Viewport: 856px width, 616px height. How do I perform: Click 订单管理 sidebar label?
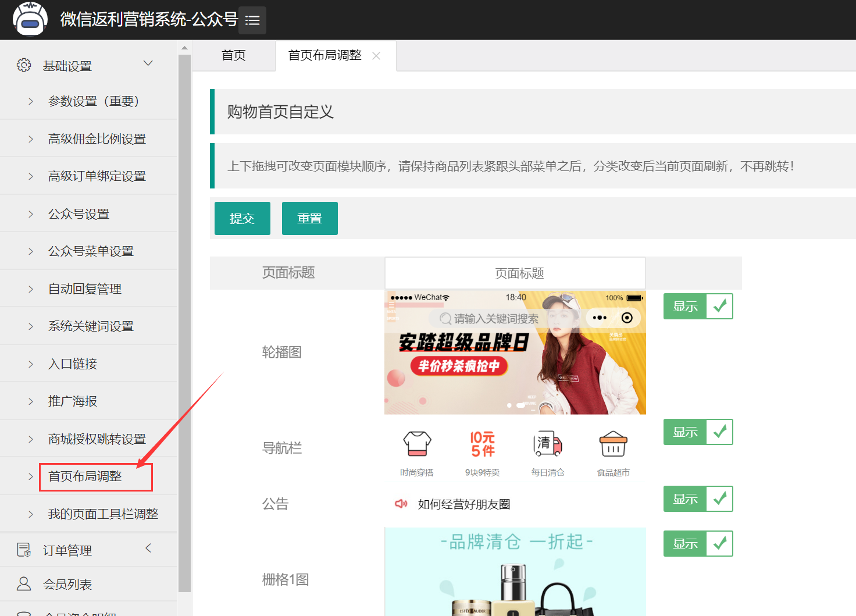click(67, 550)
